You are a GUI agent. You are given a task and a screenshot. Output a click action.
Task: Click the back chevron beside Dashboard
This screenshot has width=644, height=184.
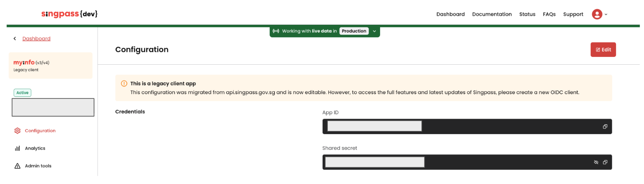point(15,39)
